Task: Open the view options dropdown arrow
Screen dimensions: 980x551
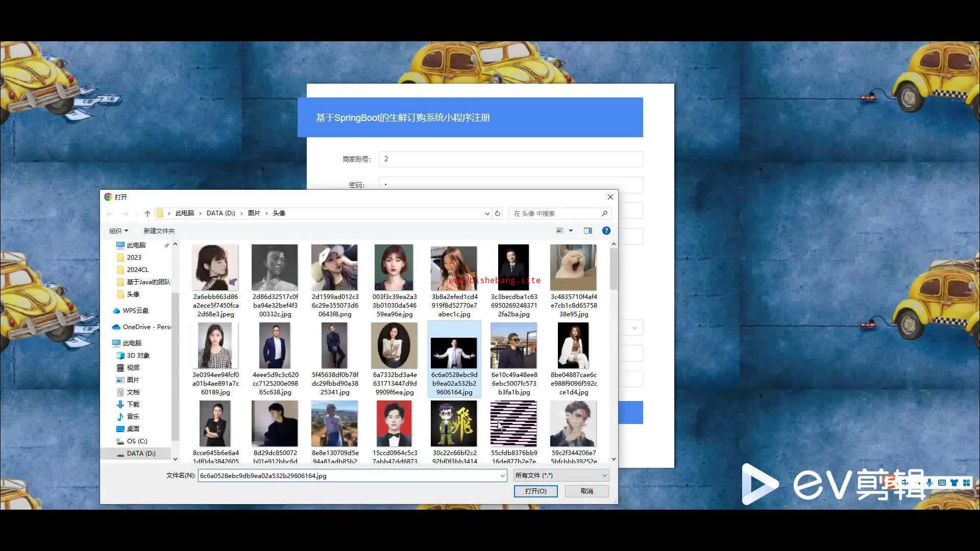Action: click(571, 231)
